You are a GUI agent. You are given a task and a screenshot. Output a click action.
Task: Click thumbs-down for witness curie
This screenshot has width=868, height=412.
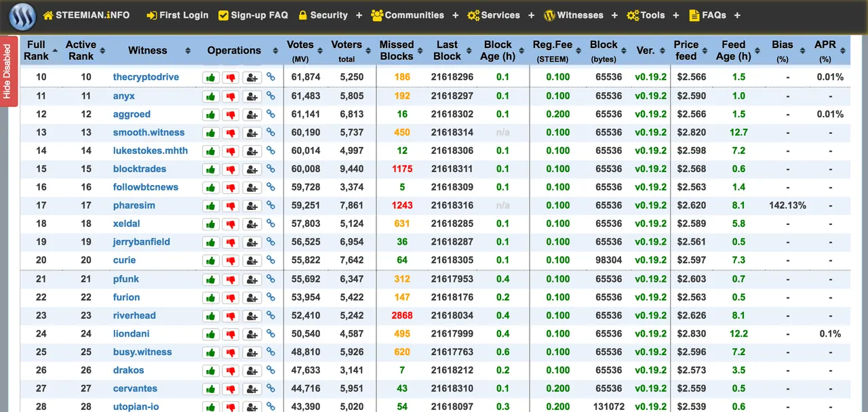tap(231, 261)
